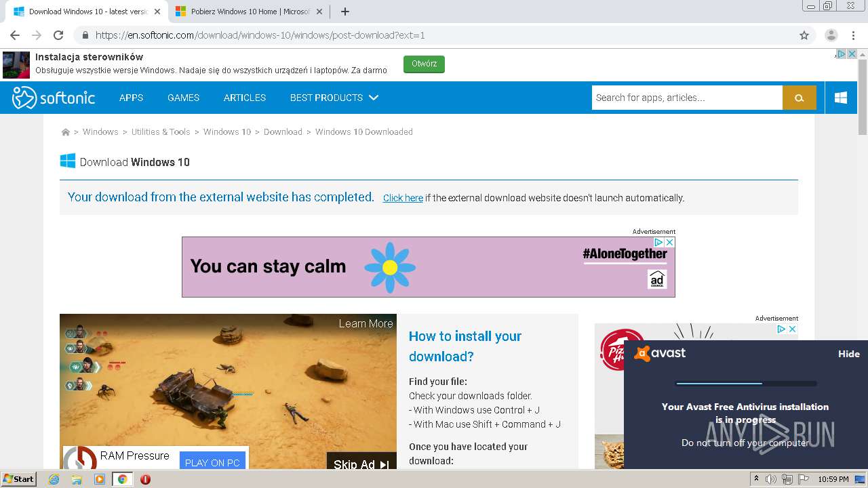
Task: Click the Avast installation progress bar
Action: point(746,384)
